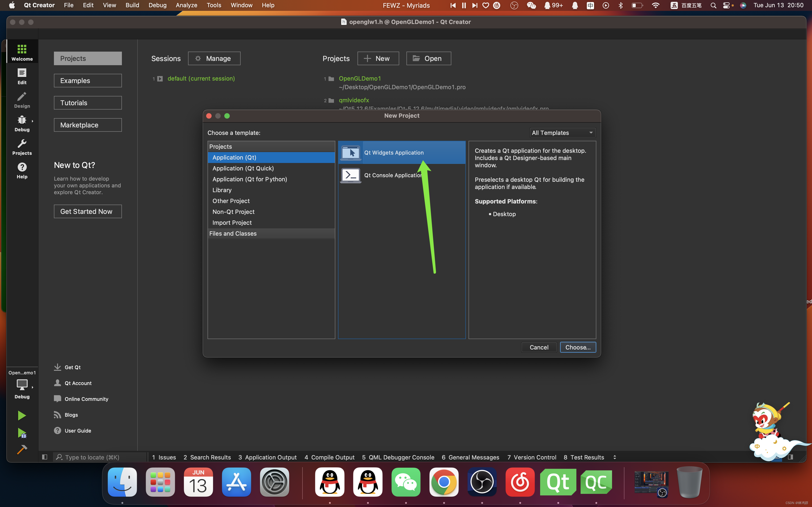Click the Build hammer icon
812x507 pixels.
(22, 449)
